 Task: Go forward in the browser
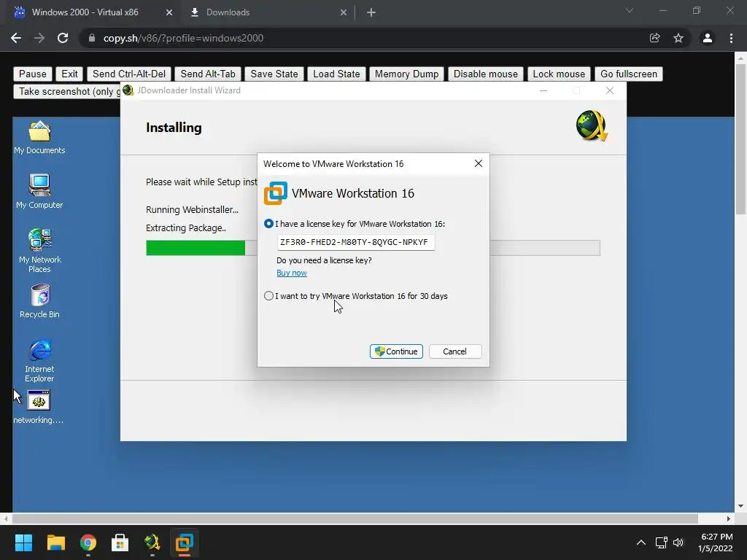coord(39,38)
